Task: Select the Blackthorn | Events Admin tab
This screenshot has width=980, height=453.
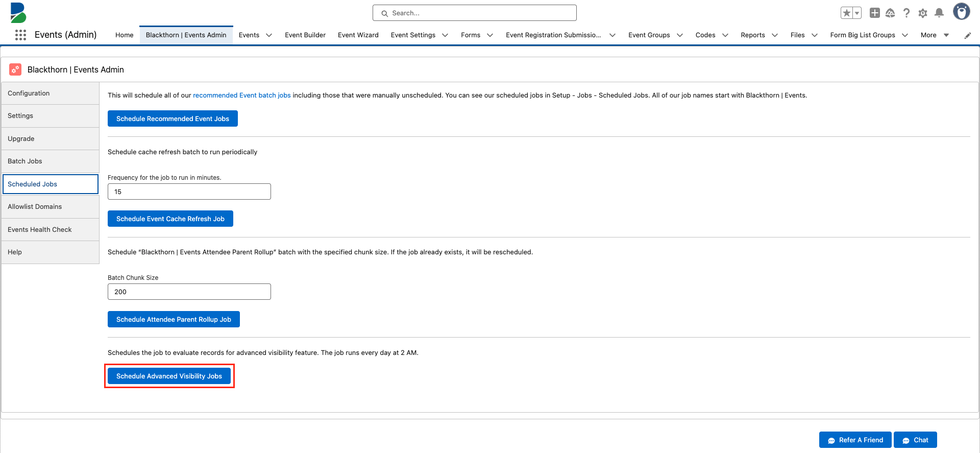Action: pos(186,35)
